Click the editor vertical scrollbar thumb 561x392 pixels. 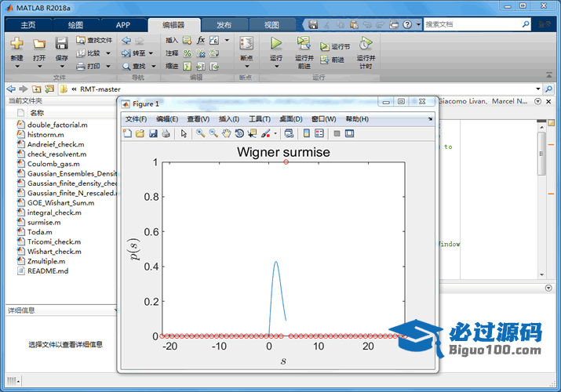(x=541, y=154)
